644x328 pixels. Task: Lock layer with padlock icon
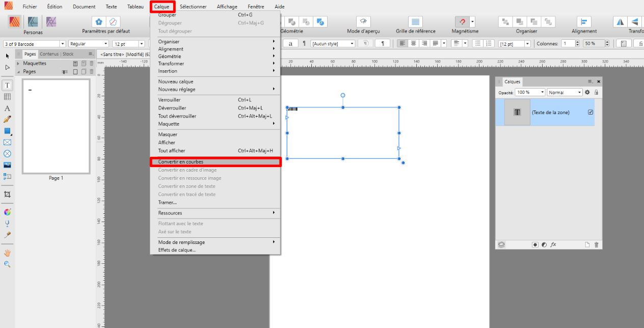click(x=596, y=92)
